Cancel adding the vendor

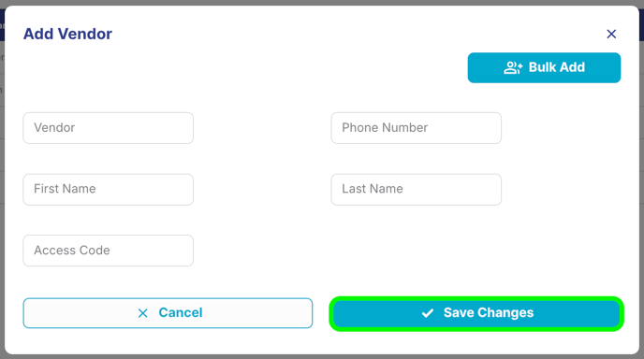tap(168, 313)
